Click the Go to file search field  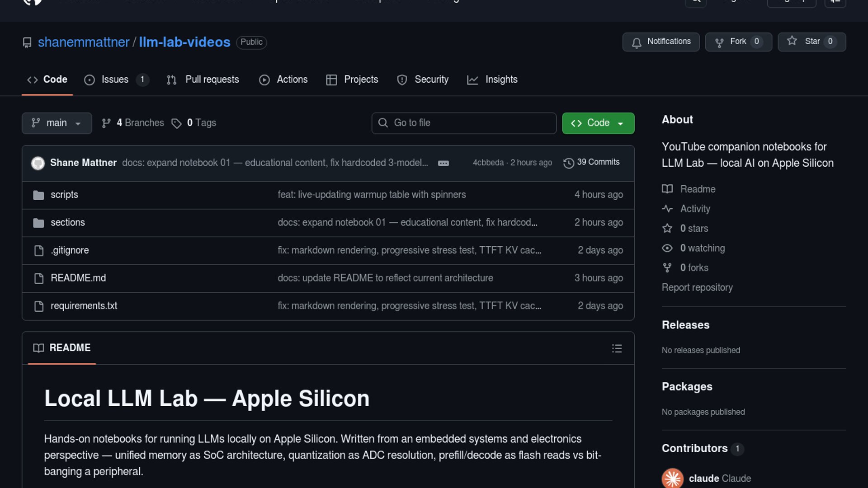(x=464, y=123)
